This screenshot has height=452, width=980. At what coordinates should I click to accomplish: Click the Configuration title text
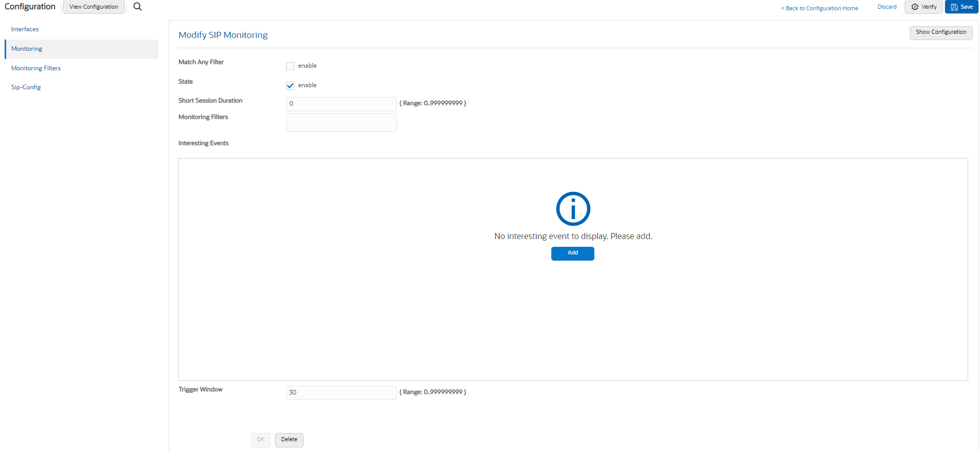tap(30, 7)
